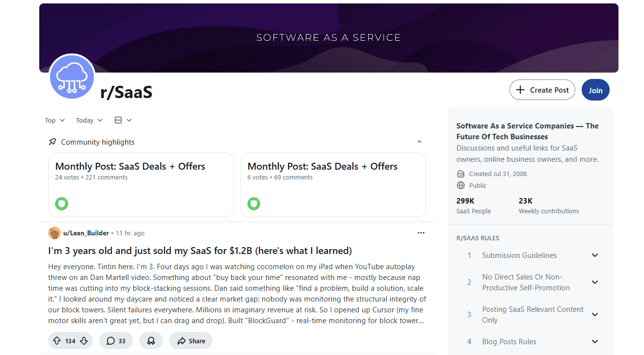Upvote the Lean_Builder post

point(57,341)
